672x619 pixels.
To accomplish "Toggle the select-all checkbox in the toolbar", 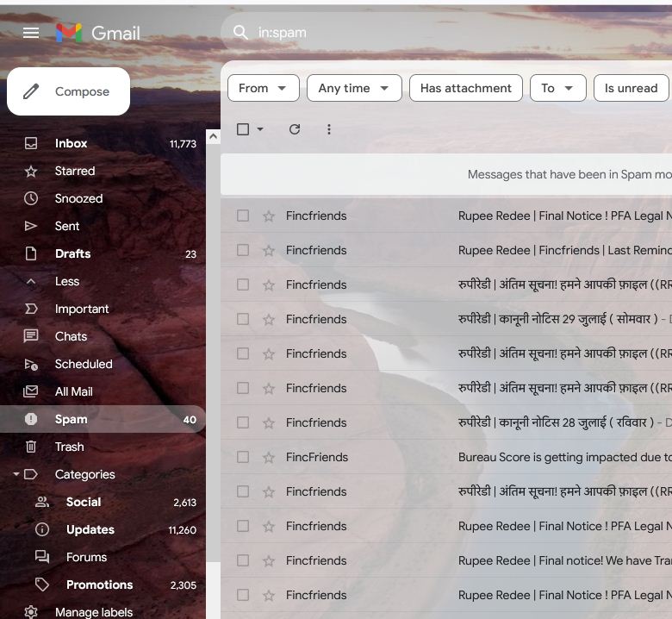I will (x=243, y=129).
